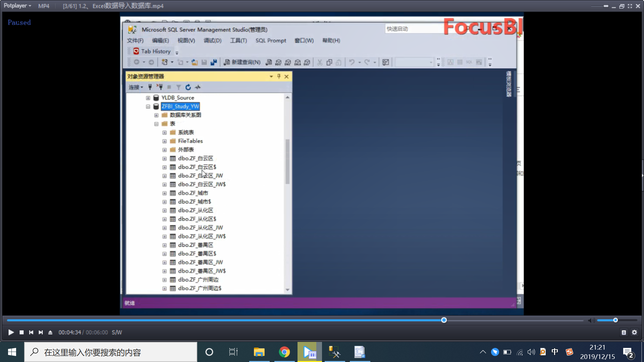Open File Explorer from the taskbar
The image size is (644, 362).
[x=259, y=352]
